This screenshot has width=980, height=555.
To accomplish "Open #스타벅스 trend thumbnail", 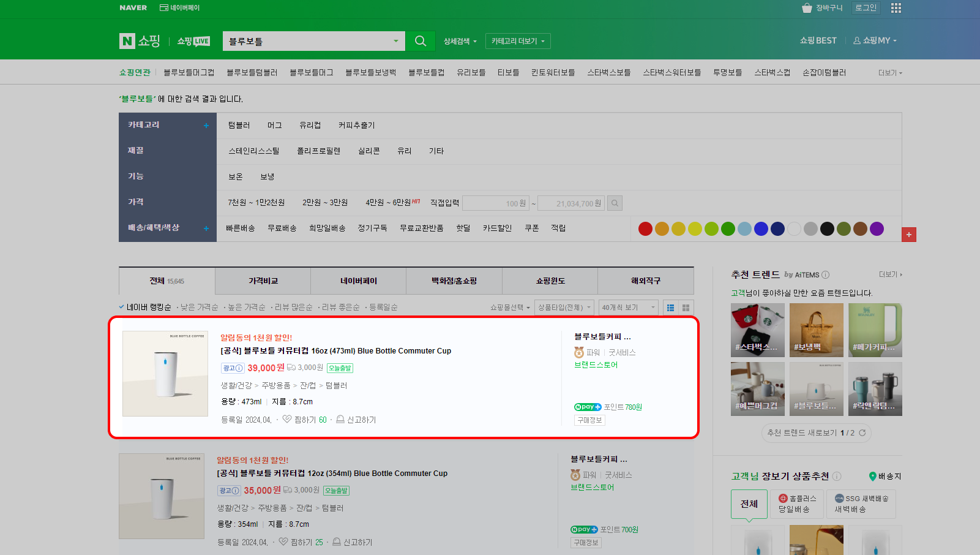I will coord(758,330).
